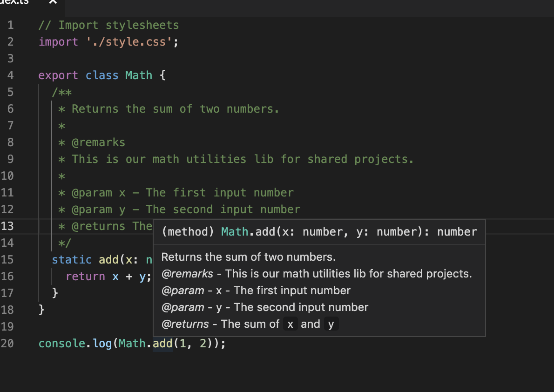The image size is (554, 392).
Task: Click tooltip text 'Returns the sum of two numbers.'
Action: pyautogui.click(x=249, y=257)
